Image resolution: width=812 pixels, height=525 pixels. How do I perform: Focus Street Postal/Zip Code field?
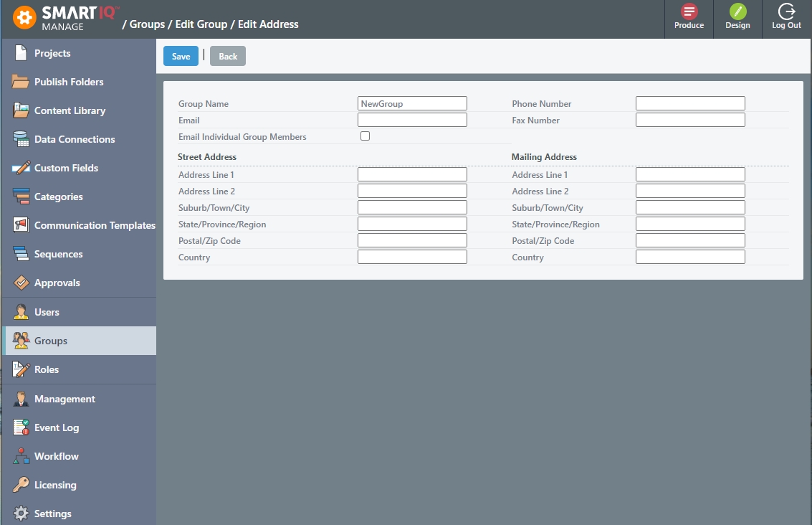412,240
